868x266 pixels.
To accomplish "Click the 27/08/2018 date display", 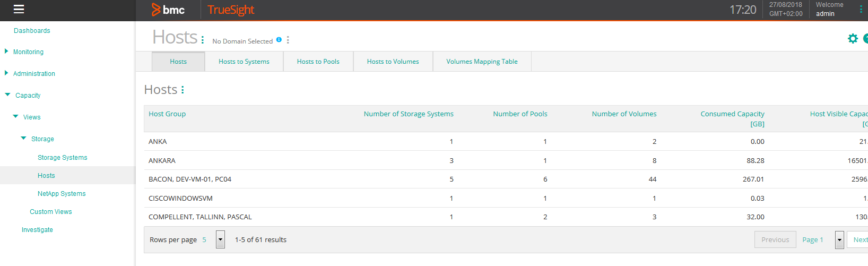I will pyautogui.click(x=786, y=5).
